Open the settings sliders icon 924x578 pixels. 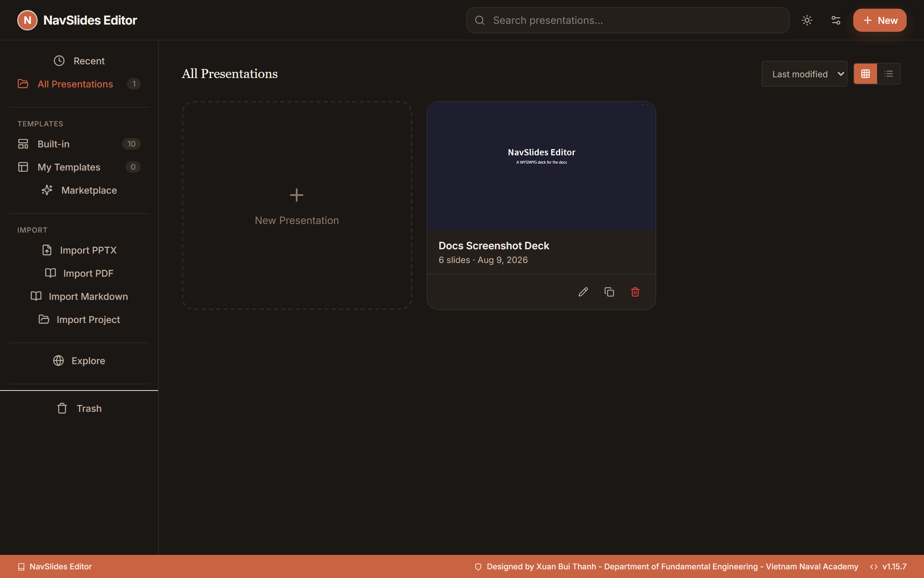click(836, 20)
